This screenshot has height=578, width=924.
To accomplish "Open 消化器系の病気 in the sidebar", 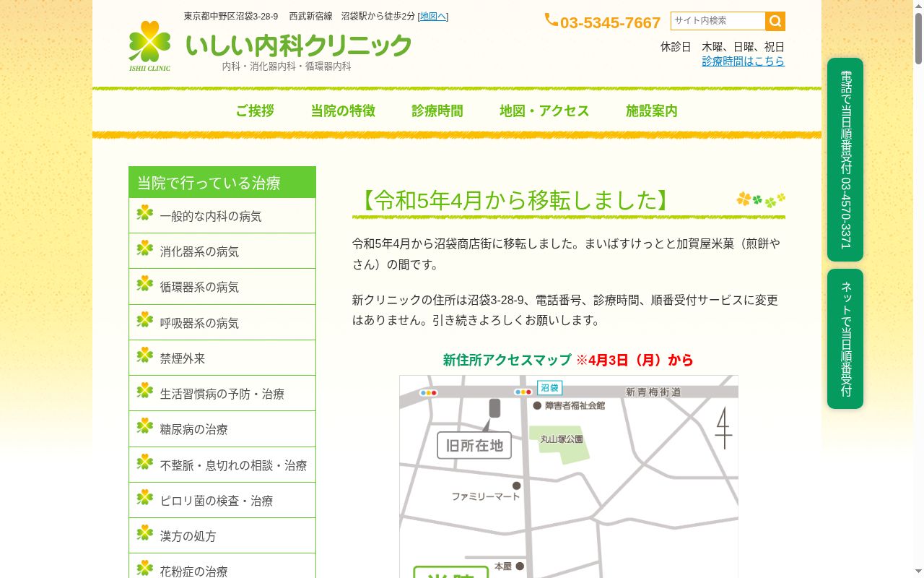I will pyautogui.click(x=222, y=251).
